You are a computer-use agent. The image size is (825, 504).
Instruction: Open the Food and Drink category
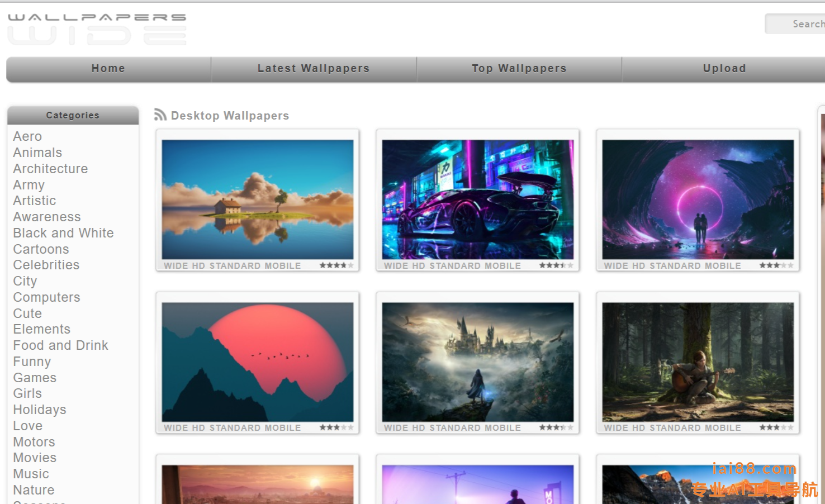pyautogui.click(x=60, y=345)
